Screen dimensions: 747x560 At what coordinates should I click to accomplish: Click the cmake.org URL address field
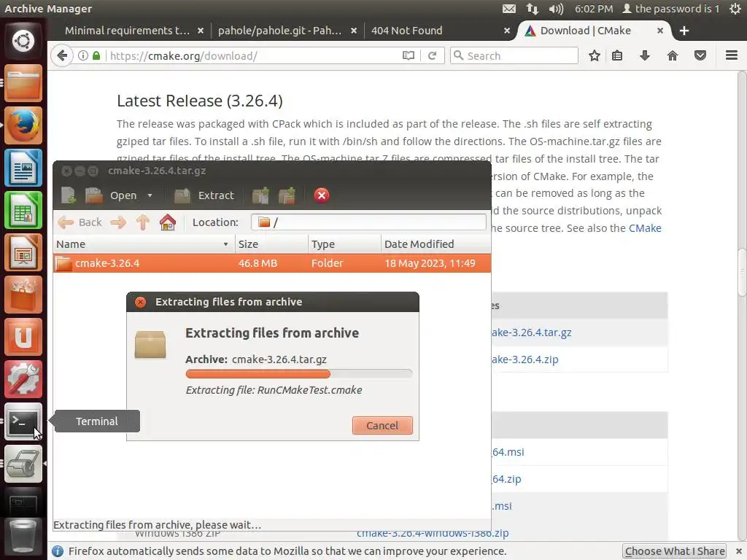pyautogui.click(x=252, y=55)
